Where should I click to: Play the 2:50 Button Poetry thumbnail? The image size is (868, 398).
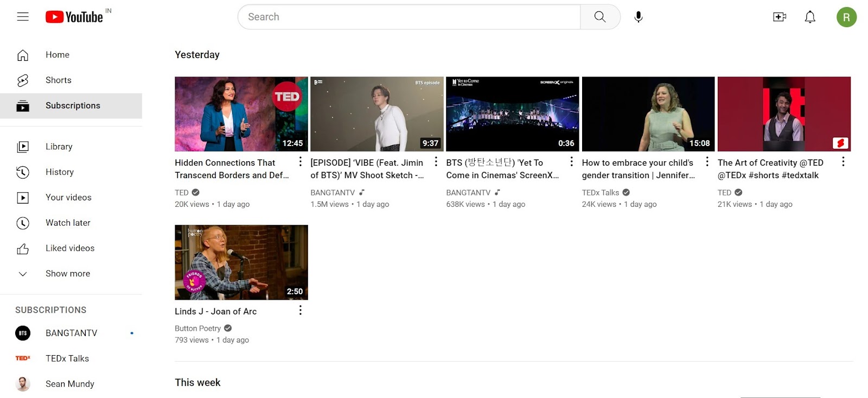click(241, 262)
